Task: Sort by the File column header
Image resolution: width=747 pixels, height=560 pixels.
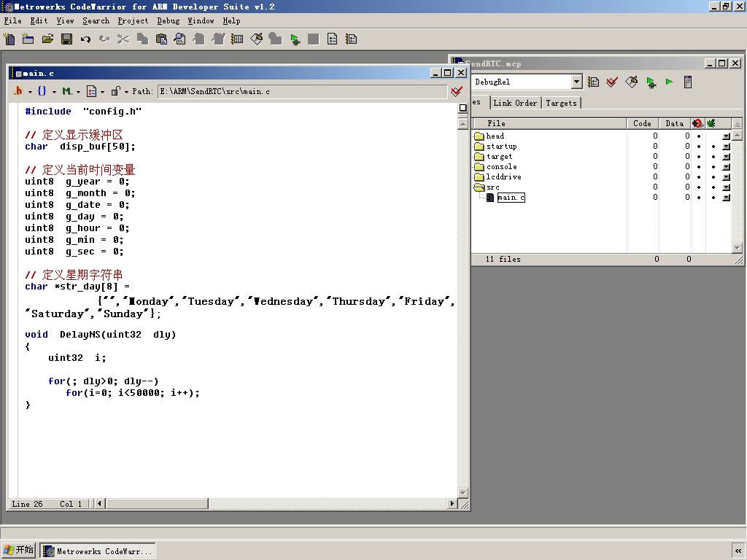Action: click(549, 123)
